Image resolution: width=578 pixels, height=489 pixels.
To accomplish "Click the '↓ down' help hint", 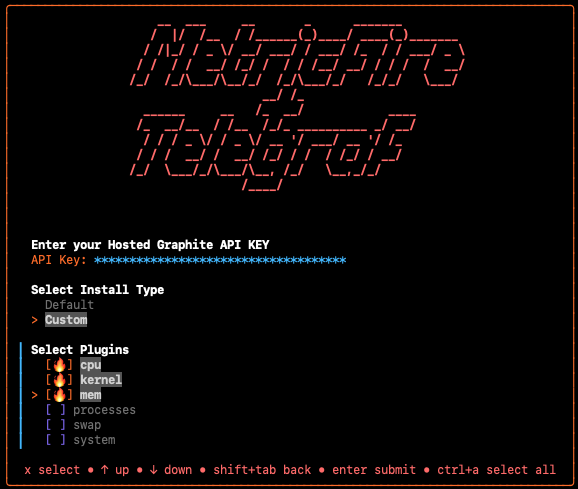I will pyautogui.click(x=171, y=470).
